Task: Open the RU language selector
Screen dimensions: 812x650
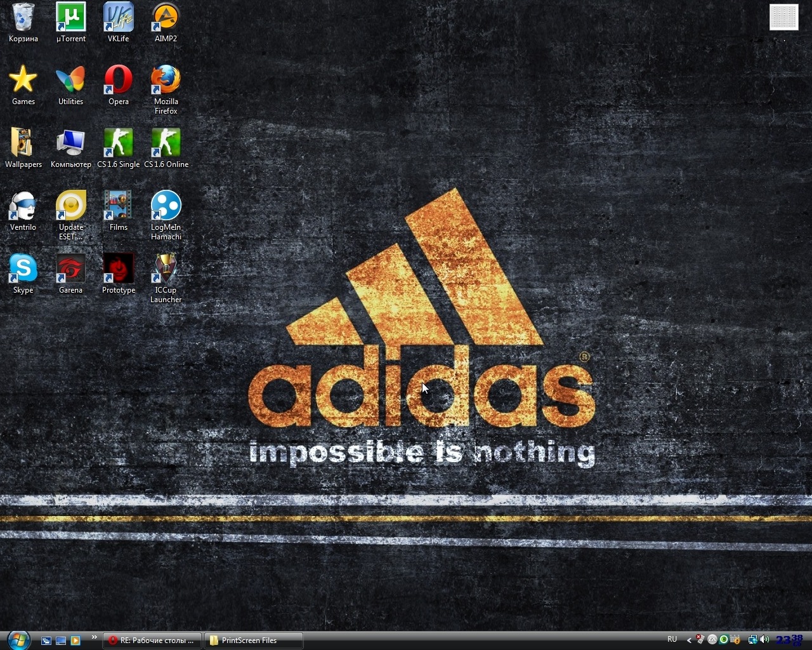Action: 672,639
